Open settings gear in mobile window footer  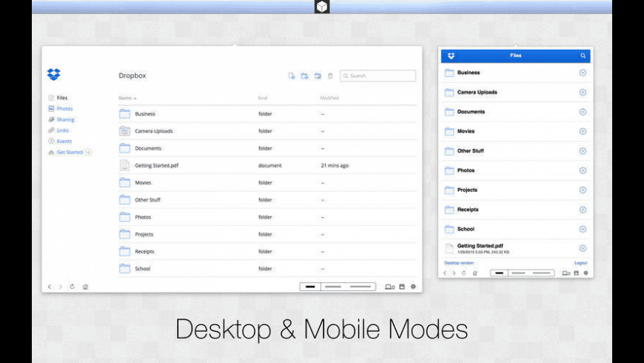[x=586, y=273]
